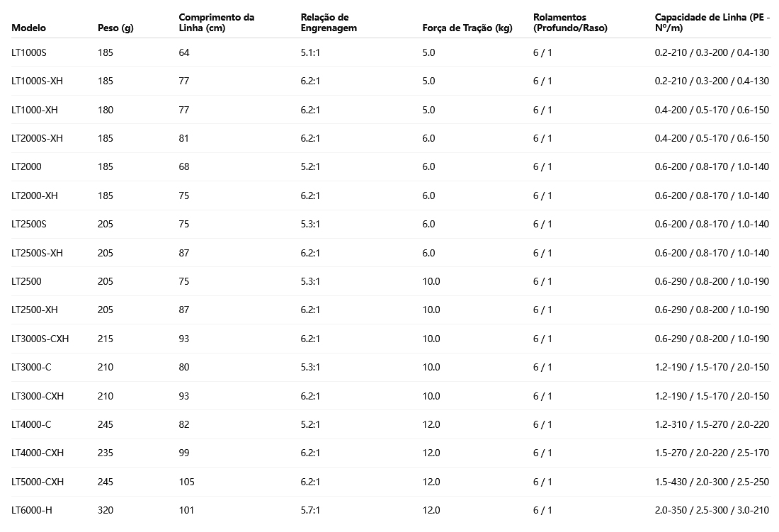
Task: Select the LT1000S model cell
Action: (x=29, y=52)
